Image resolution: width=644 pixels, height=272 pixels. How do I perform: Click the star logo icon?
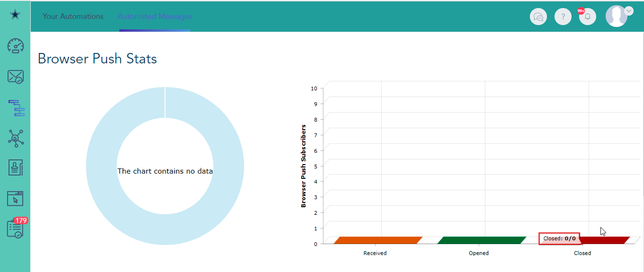tap(15, 15)
